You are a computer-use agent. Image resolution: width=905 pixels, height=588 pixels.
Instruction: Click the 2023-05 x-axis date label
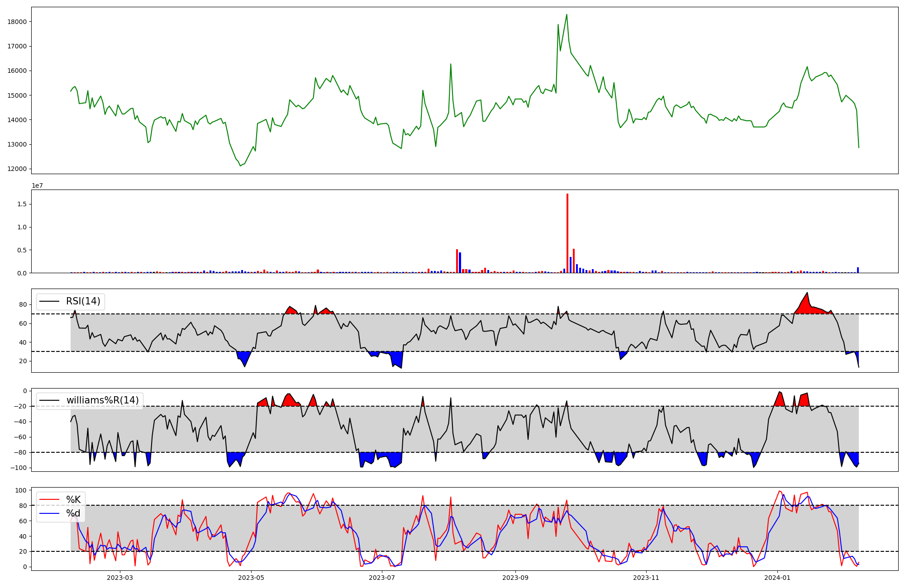pyautogui.click(x=251, y=578)
